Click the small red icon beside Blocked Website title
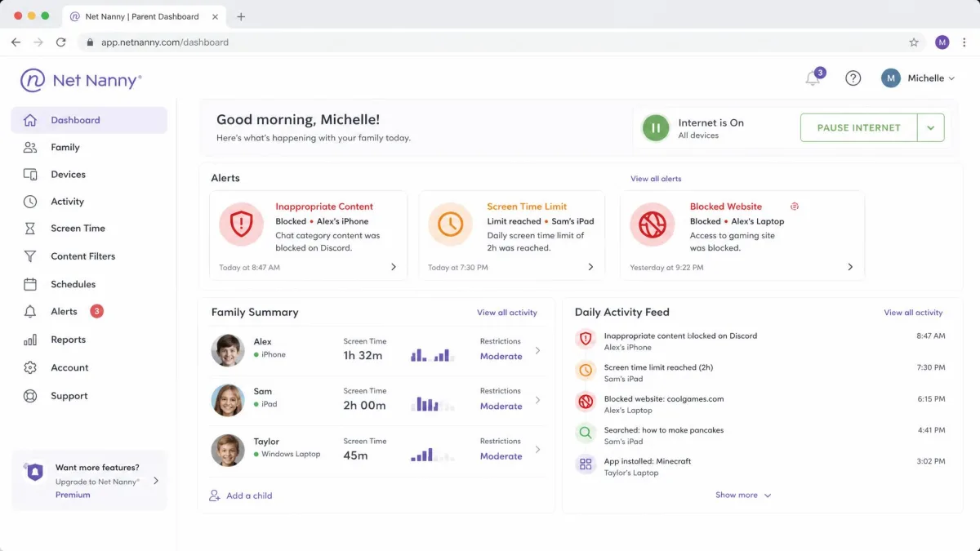 pyautogui.click(x=794, y=207)
